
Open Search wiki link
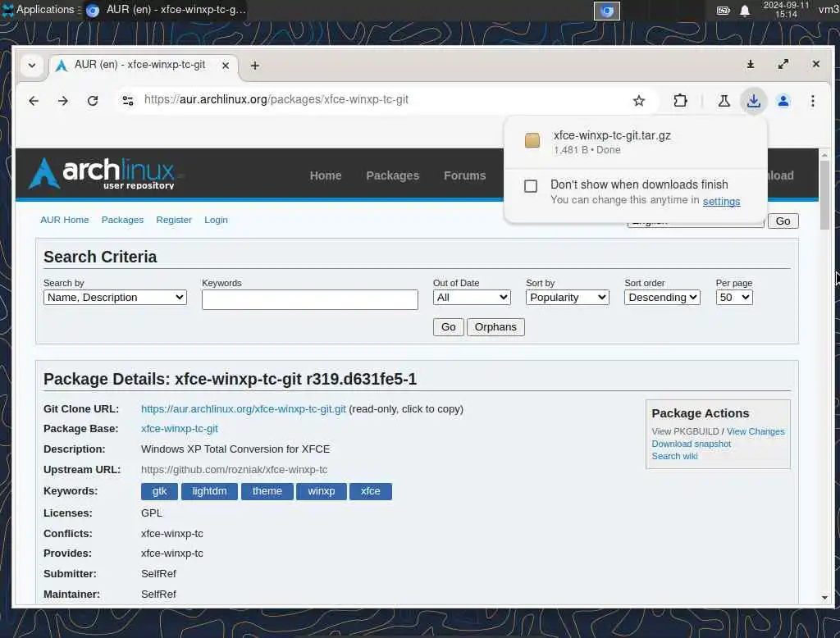pyautogui.click(x=674, y=456)
